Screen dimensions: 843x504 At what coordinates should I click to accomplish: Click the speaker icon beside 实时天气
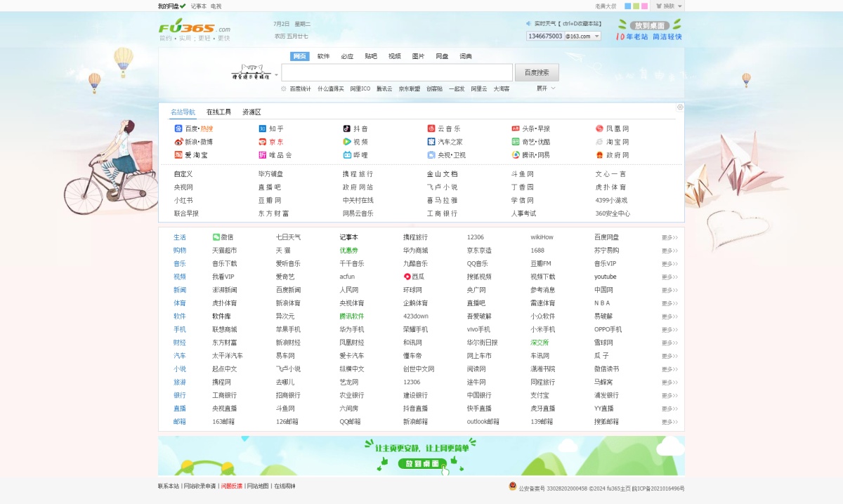coord(528,23)
